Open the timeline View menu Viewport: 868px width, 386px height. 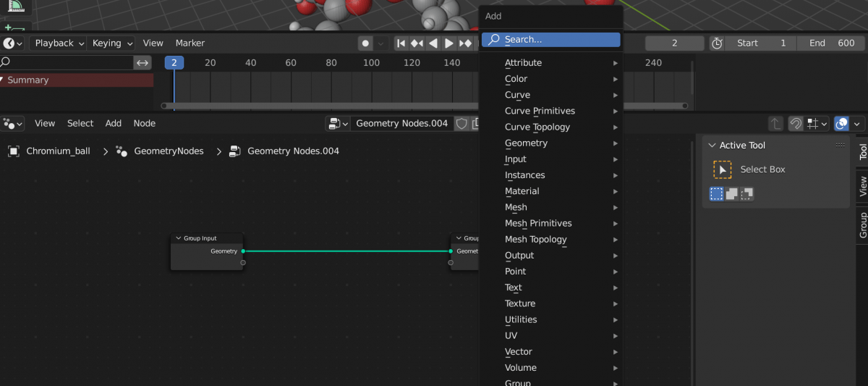153,43
